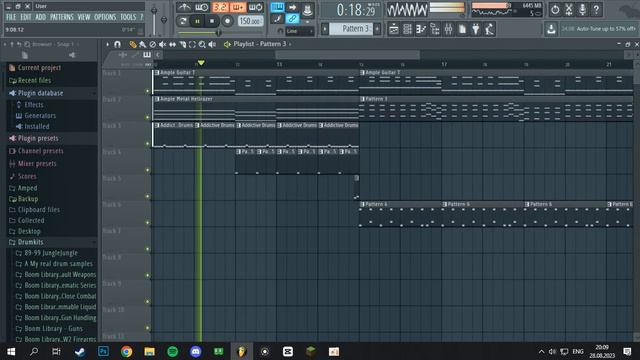
Task: Toggle link multilink to controllers
Action: pyautogui.click(x=292, y=19)
